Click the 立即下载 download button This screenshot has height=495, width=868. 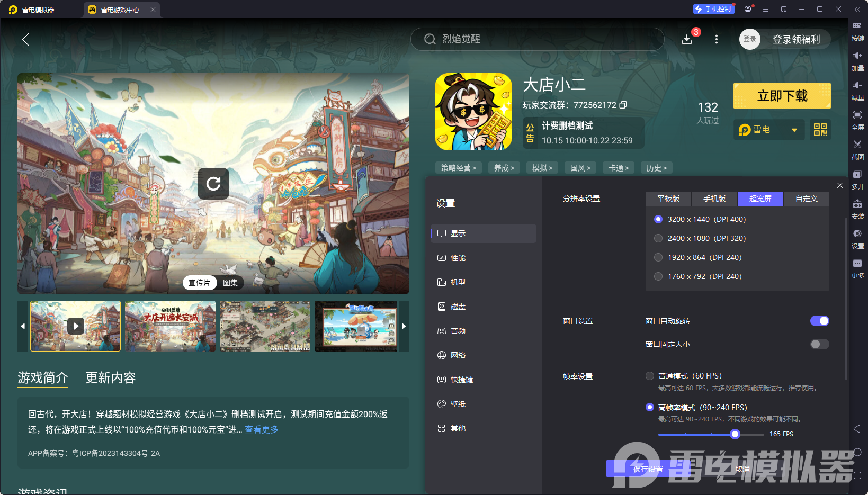(782, 96)
